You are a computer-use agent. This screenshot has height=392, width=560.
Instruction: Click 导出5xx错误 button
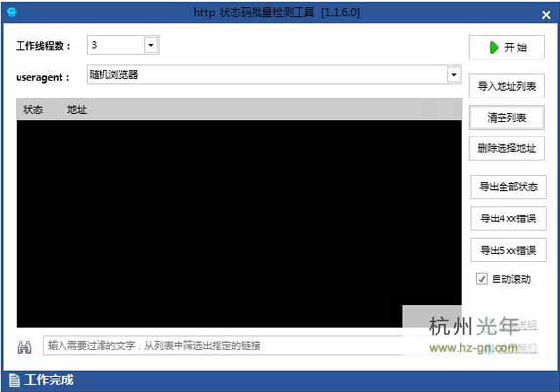[x=508, y=250]
